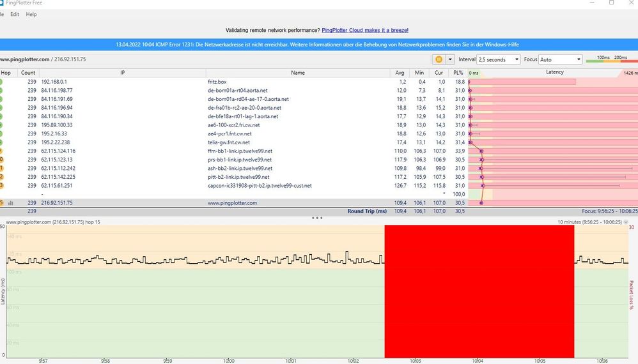
Task: Select the de-bom01a-rd04-ae-17-0.aorta.net row
Action: pyautogui.click(x=319, y=99)
